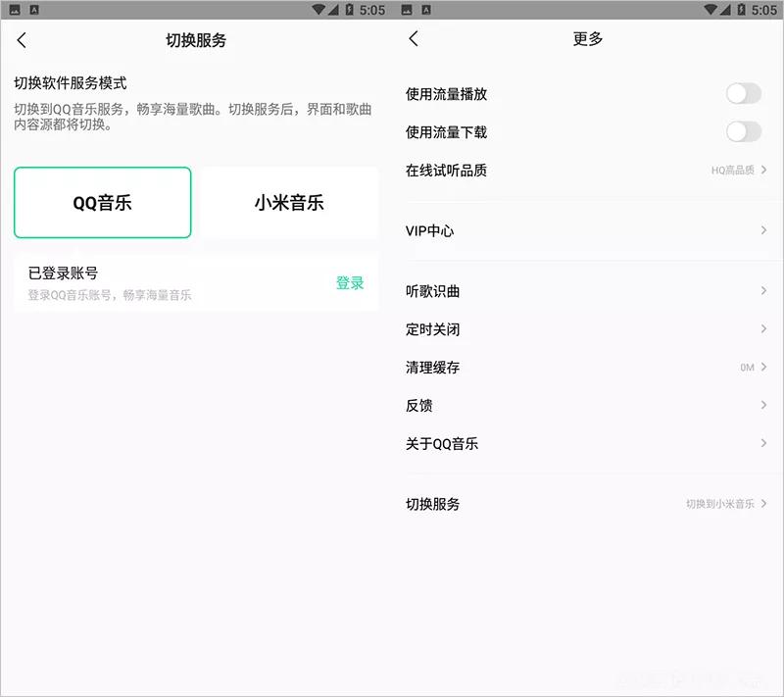The image size is (784, 697).
Task: Switch to the 小米音乐 tab
Action: [289, 202]
